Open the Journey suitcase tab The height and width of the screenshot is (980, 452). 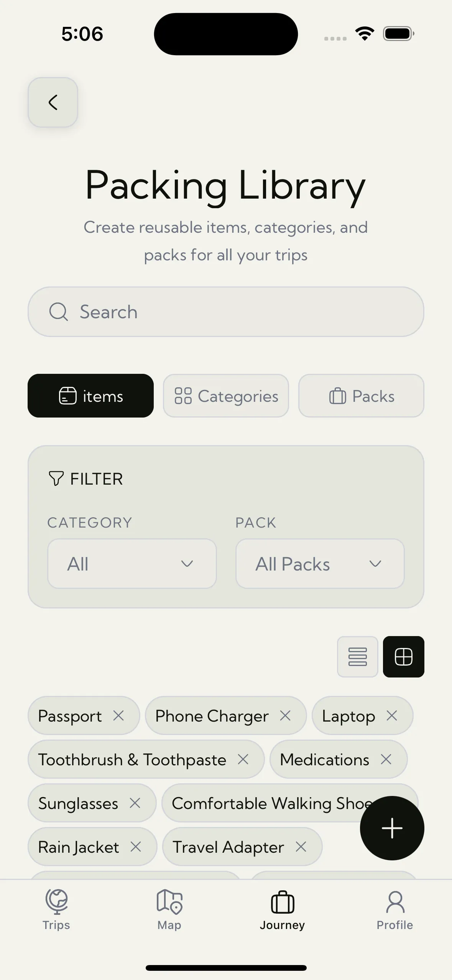point(283,909)
